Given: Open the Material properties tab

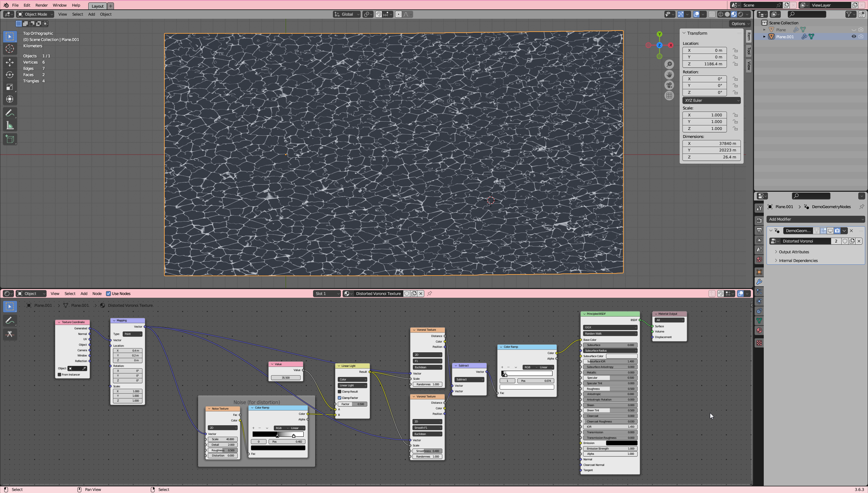Looking at the screenshot, I should pyautogui.click(x=759, y=330).
